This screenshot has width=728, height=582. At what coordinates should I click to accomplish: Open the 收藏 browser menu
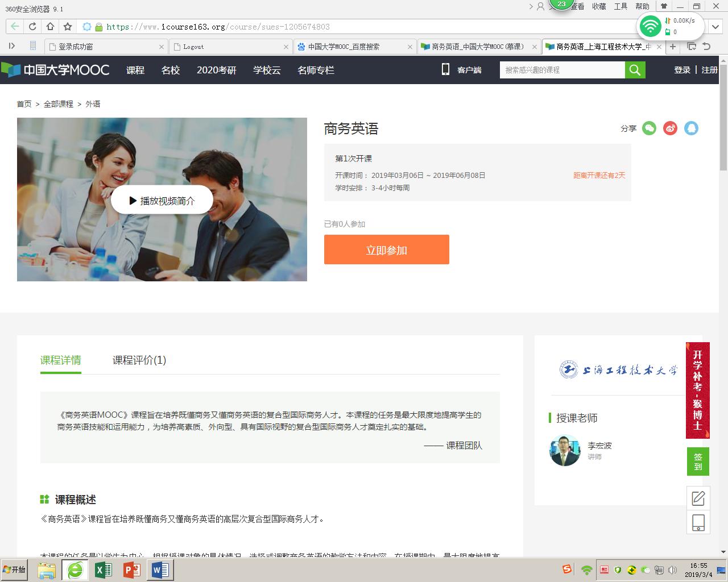(x=599, y=6)
